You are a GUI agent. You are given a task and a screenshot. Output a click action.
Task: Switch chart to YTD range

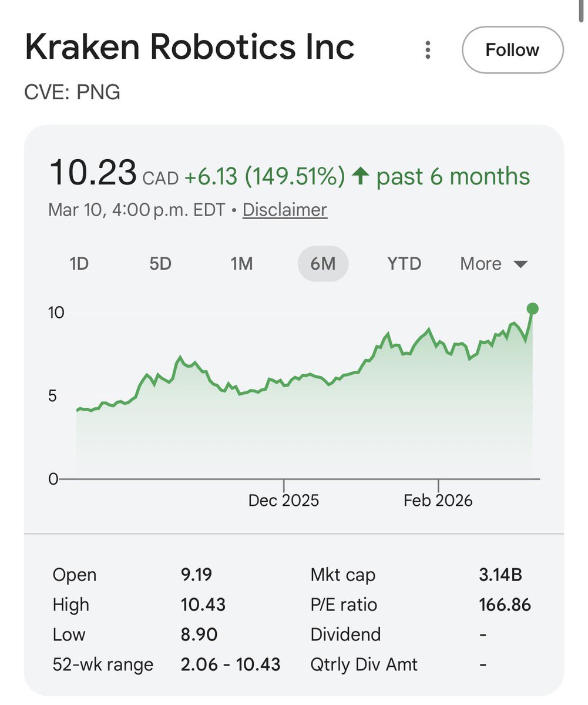[404, 264]
